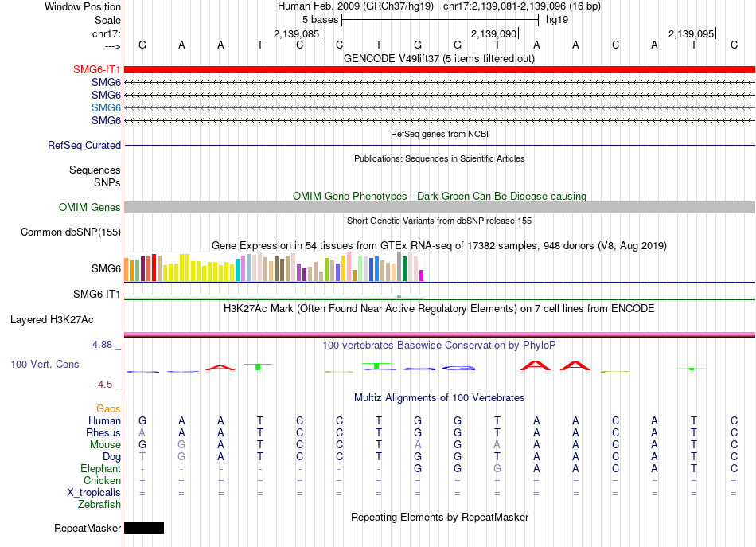
Task: Select the light blue SMG6 transcript label
Action: point(106,107)
